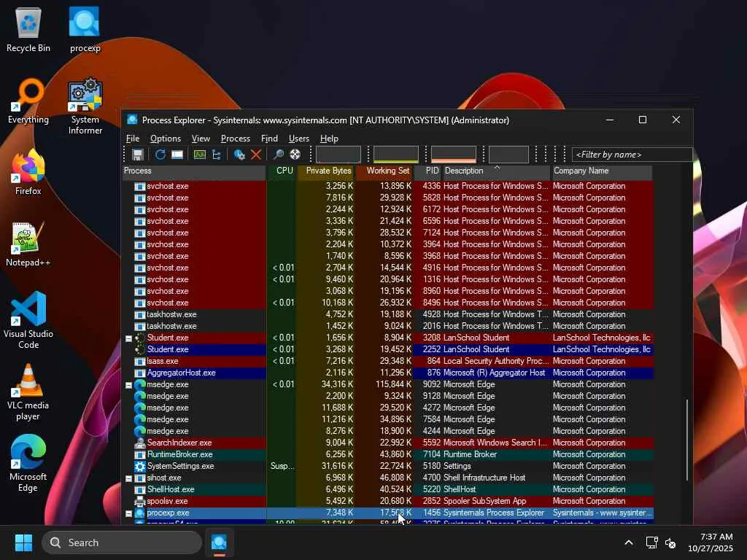Select the AggregatorHost.exe process row
Image resolution: width=747 pixels, height=560 pixels.
pyautogui.click(x=388, y=373)
